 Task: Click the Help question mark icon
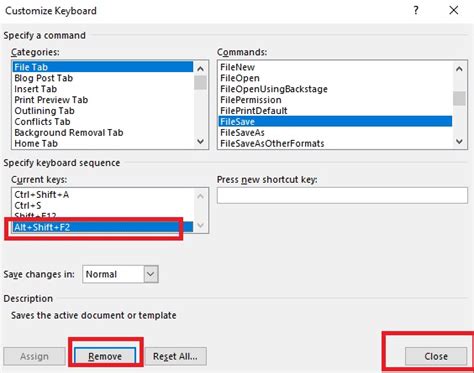(x=416, y=10)
